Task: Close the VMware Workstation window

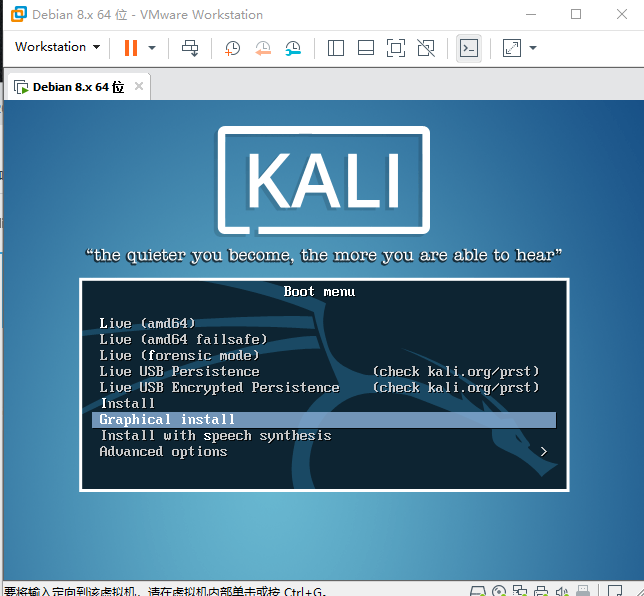Action: (622, 14)
